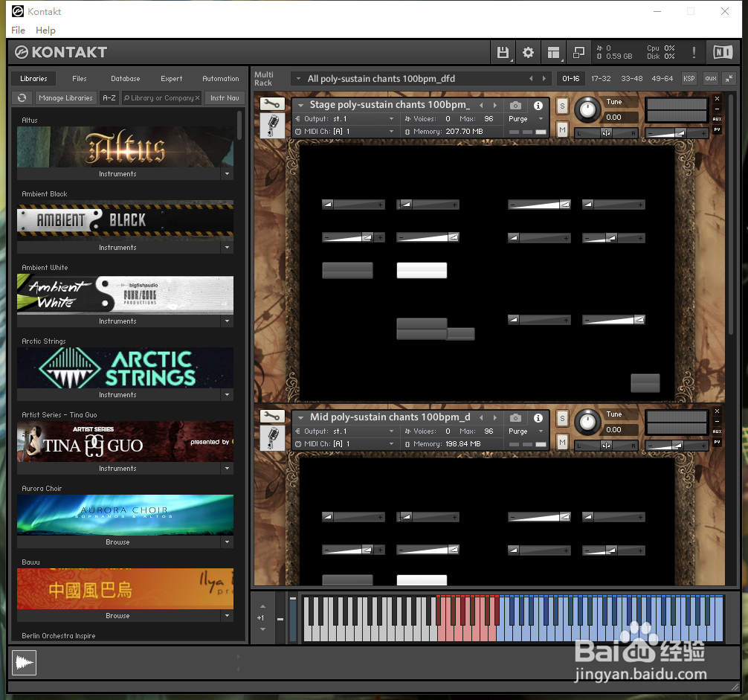Open the File menu
This screenshot has width=748, height=700.
pyautogui.click(x=18, y=30)
